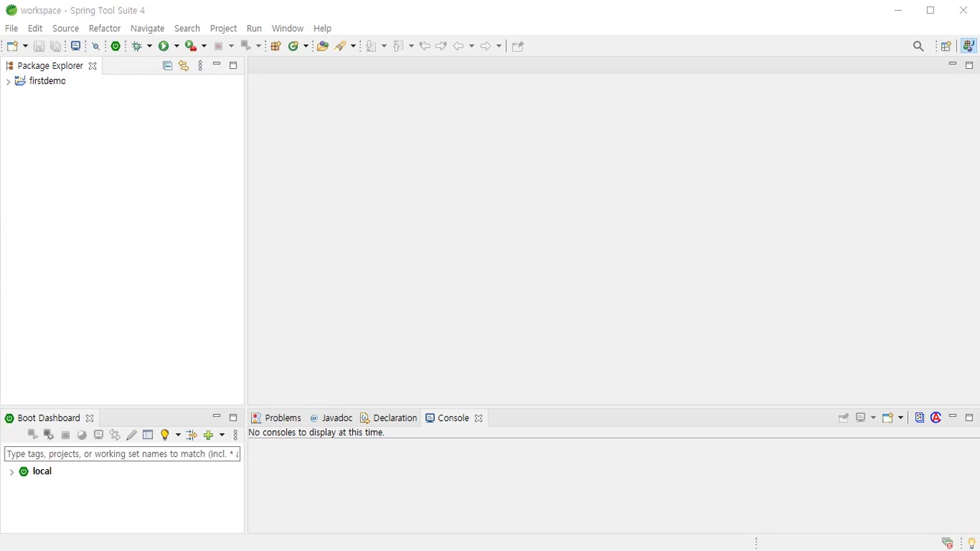Close the Console tab
The width and height of the screenshot is (980, 551).
coord(479,418)
